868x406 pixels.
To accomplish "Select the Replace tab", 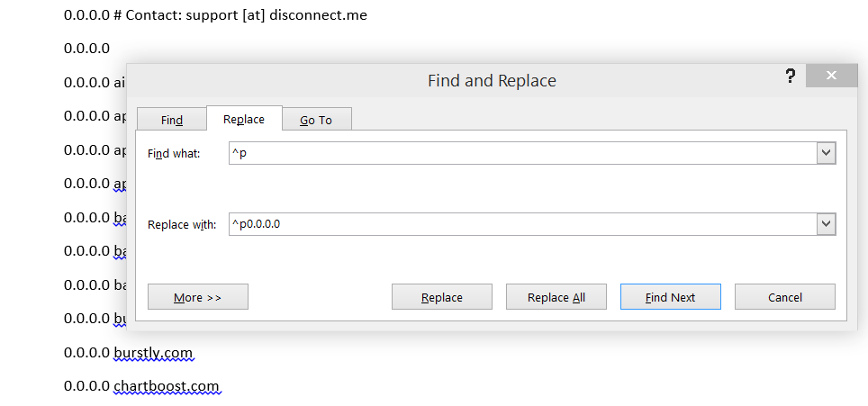I will pyautogui.click(x=244, y=118).
